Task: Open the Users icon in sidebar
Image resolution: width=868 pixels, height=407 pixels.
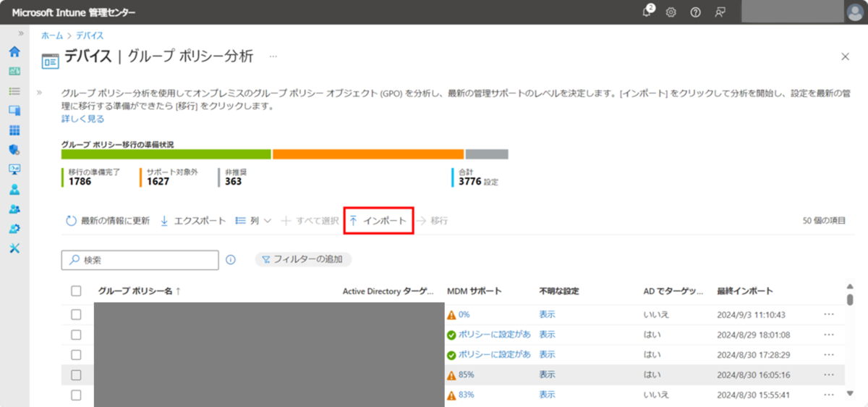Action: 14,190
